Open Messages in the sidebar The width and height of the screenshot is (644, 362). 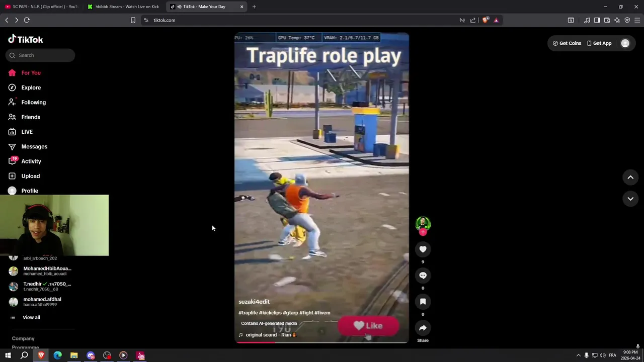coord(28,146)
